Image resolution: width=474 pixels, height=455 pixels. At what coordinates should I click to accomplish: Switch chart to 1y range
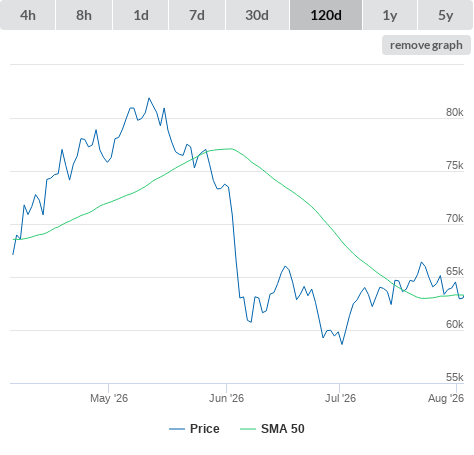tap(390, 15)
